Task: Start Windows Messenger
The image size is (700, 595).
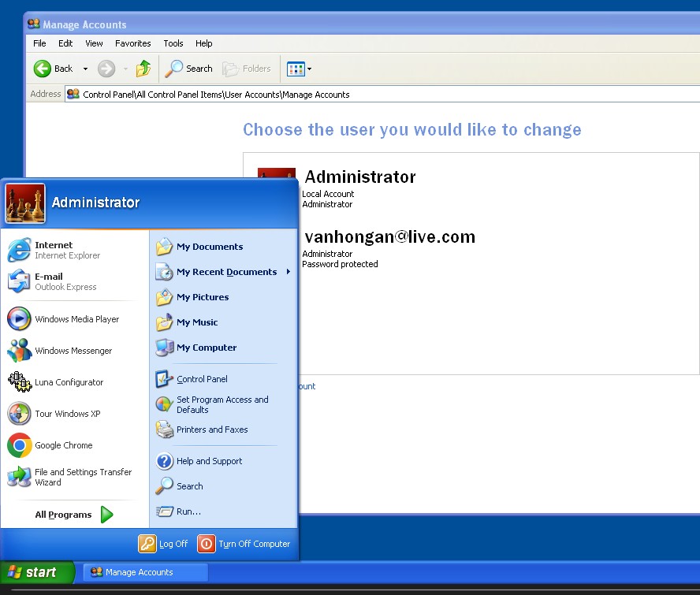Action: tap(73, 351)
